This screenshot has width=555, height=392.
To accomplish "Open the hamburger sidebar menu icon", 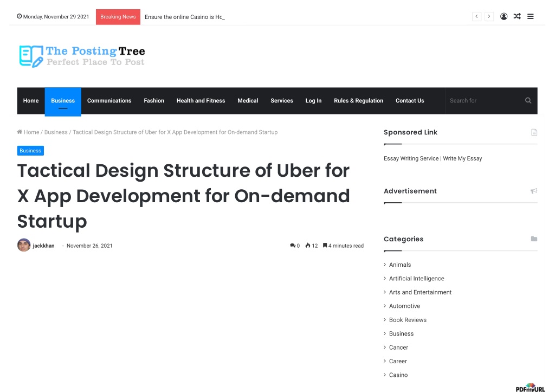I will [530, 16].
